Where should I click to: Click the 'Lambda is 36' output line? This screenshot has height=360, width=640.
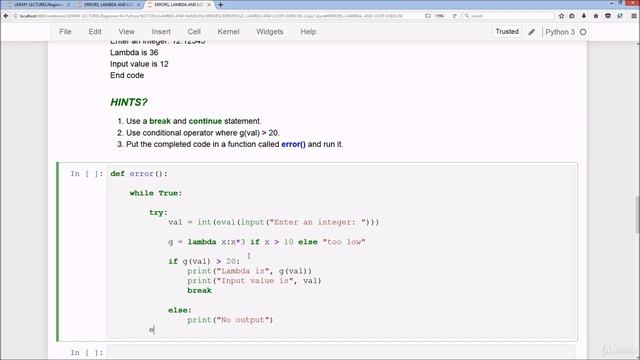[x=134, y=53]
